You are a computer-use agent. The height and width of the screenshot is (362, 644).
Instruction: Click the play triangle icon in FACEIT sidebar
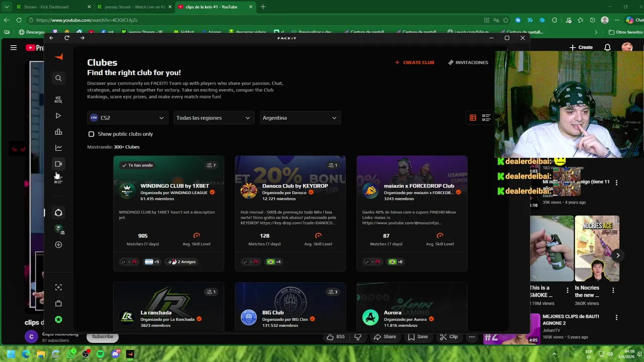pos(58,116)
